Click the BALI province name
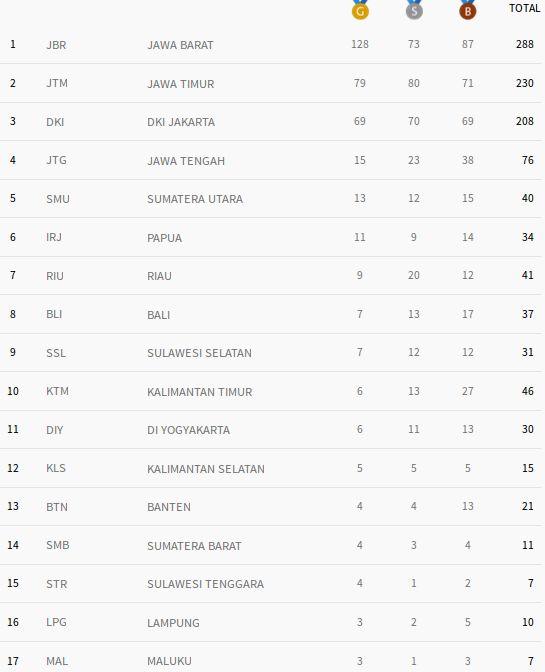This screenshot has height=672, width=545. click(x=159, y=315)
